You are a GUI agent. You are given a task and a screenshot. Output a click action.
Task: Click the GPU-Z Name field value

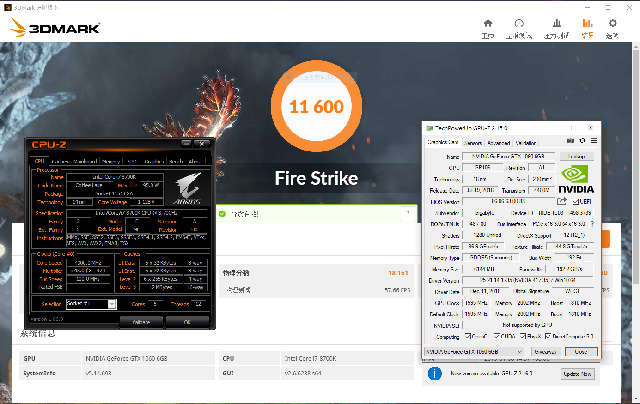point(508,156)
